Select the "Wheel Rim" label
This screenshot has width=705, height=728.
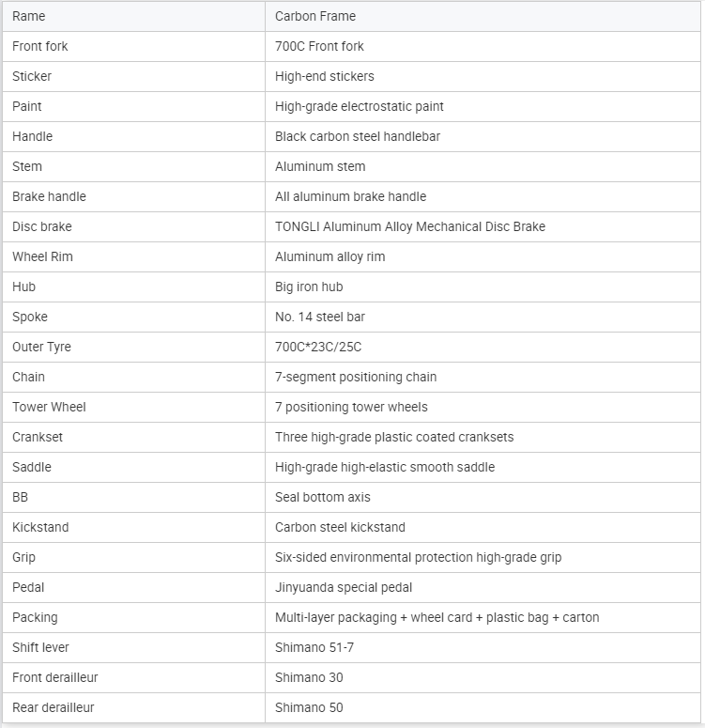(42, 256)
